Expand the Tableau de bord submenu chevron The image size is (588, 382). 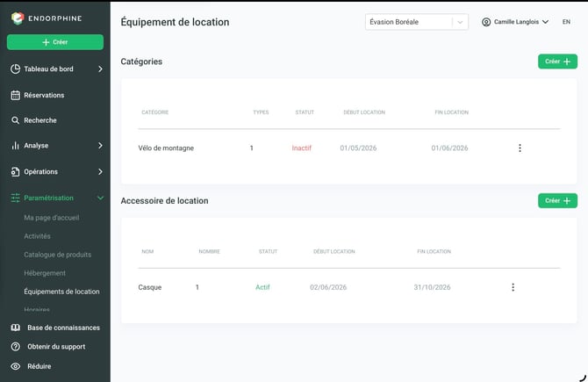coord(100,69)
